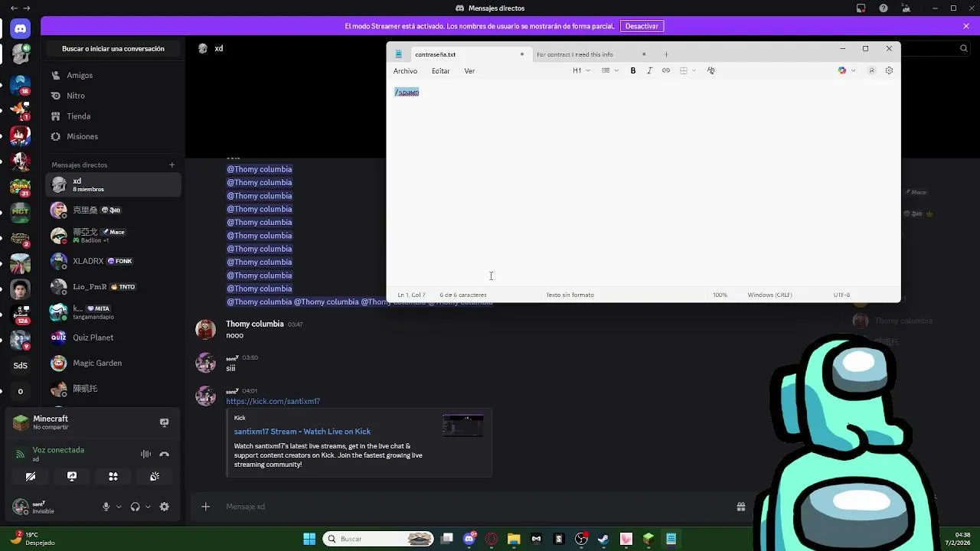Open the H1 heading dropdown
The width and height of the screenshot is (980, 551).
[x=581, y=70]
